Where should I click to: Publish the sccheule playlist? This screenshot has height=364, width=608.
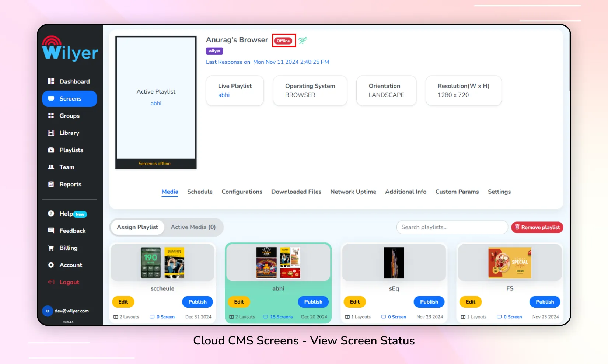tap(198, 302)
